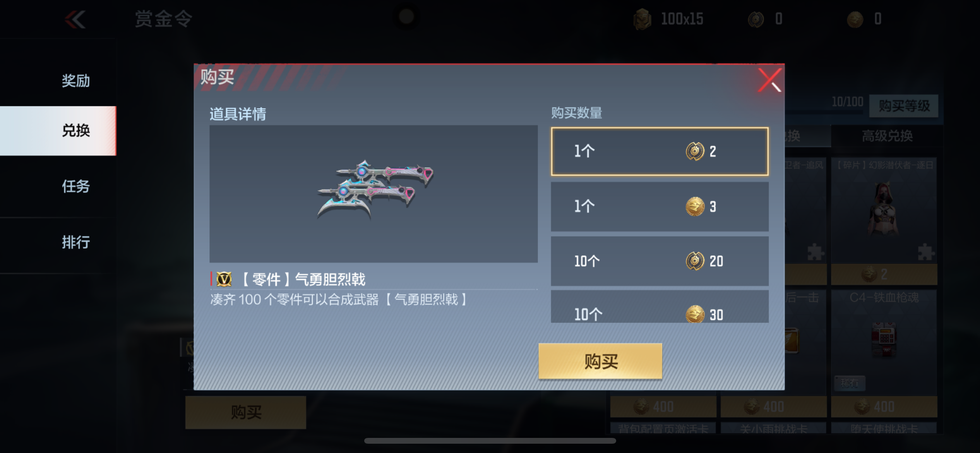Click the silver token currency icon in header

[756, 19]
